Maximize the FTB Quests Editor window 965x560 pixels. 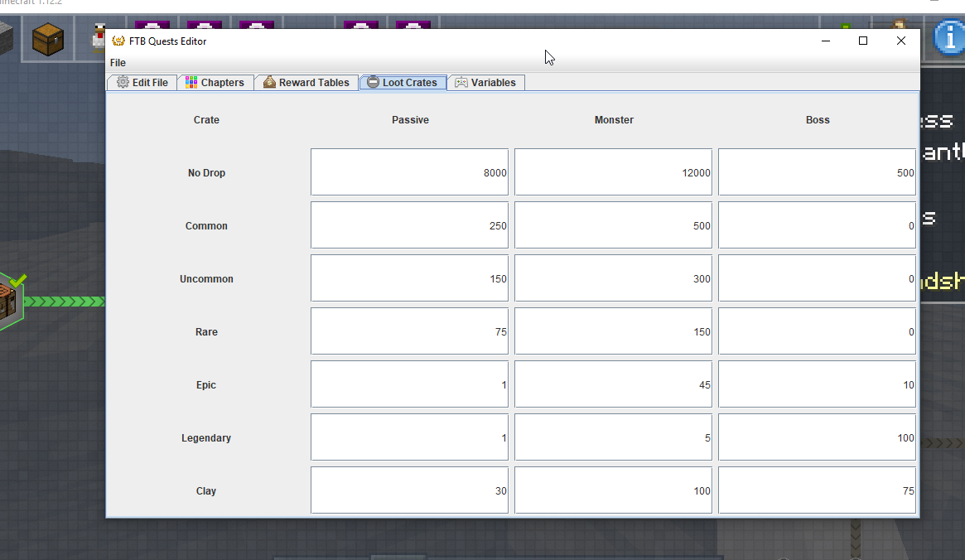tap(863, 41)
